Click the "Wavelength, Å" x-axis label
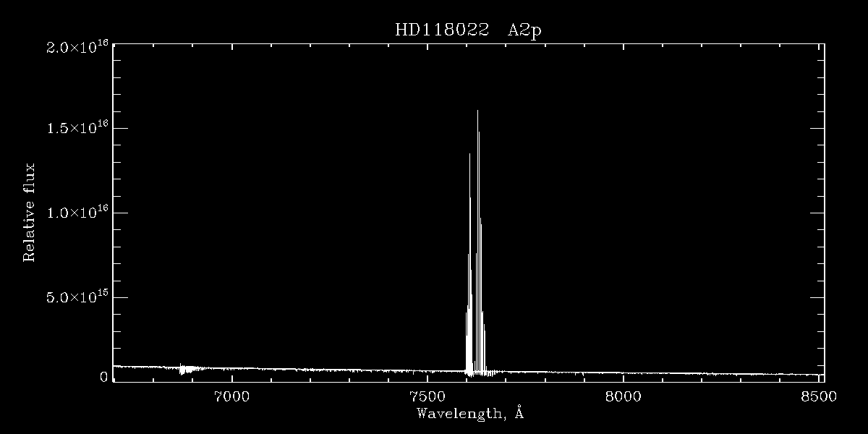Screen dimensions: 868x434 click(469, 414)
